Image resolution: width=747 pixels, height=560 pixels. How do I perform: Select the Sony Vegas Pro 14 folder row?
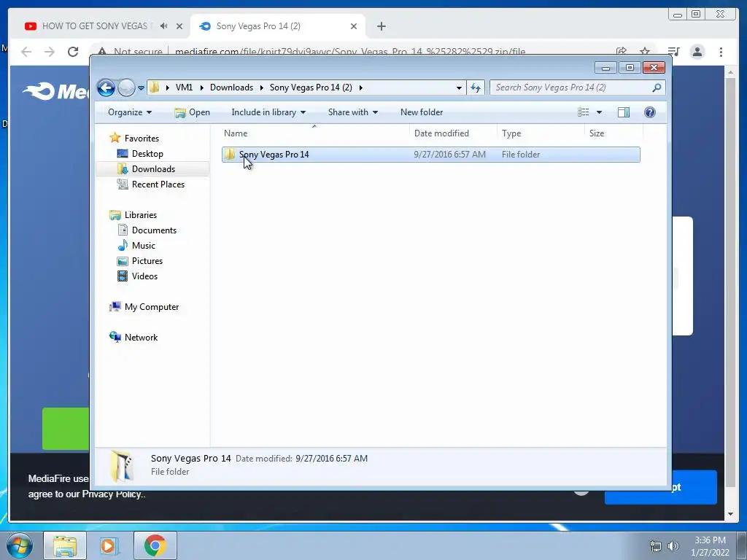(430, 155)
